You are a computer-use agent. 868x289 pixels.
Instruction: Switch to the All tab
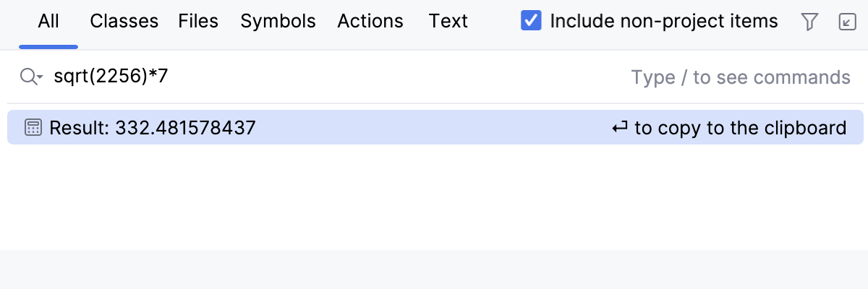[48, 21]
